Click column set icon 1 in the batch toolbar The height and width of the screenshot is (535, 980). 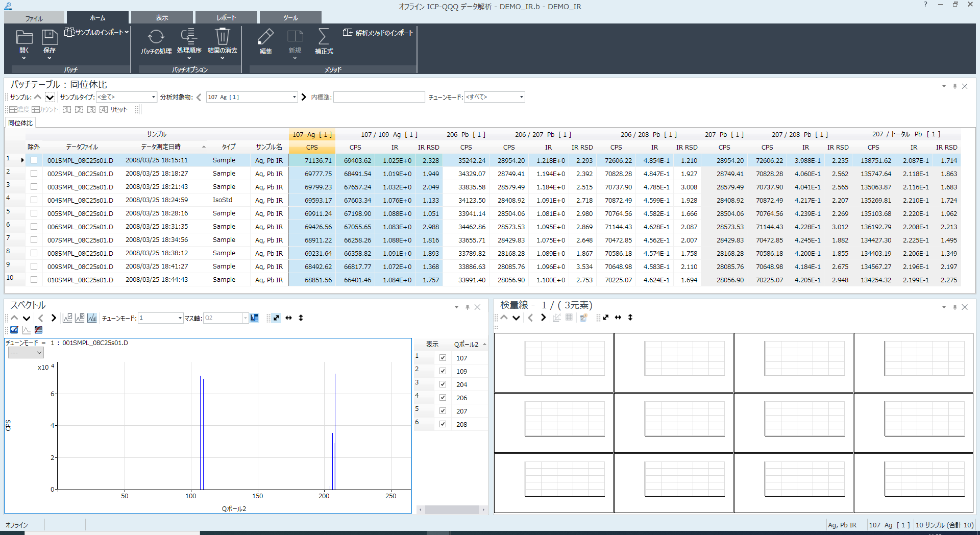click(67, 110)
